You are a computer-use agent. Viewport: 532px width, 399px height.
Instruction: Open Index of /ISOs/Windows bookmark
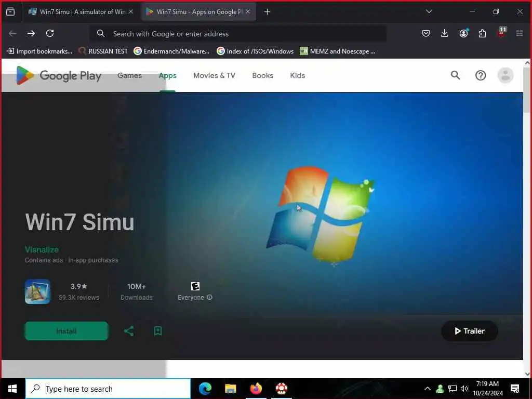pyautogui.click(x=255, y=51)
